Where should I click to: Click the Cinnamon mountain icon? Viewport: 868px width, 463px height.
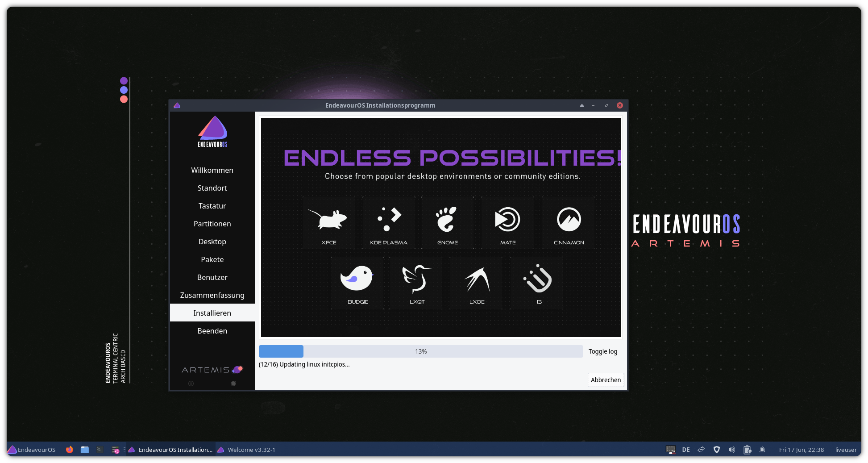click(569, 219)
